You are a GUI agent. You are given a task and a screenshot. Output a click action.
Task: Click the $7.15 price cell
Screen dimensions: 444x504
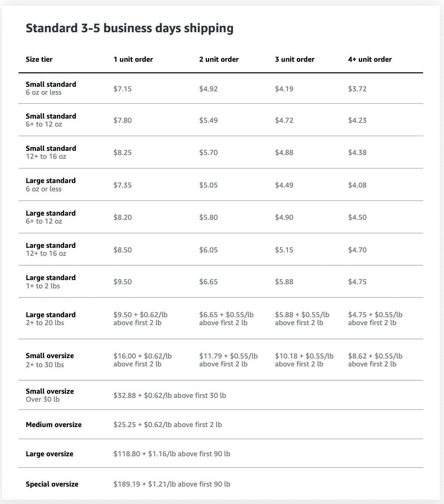pyautogui.click(x=122, y=89)
